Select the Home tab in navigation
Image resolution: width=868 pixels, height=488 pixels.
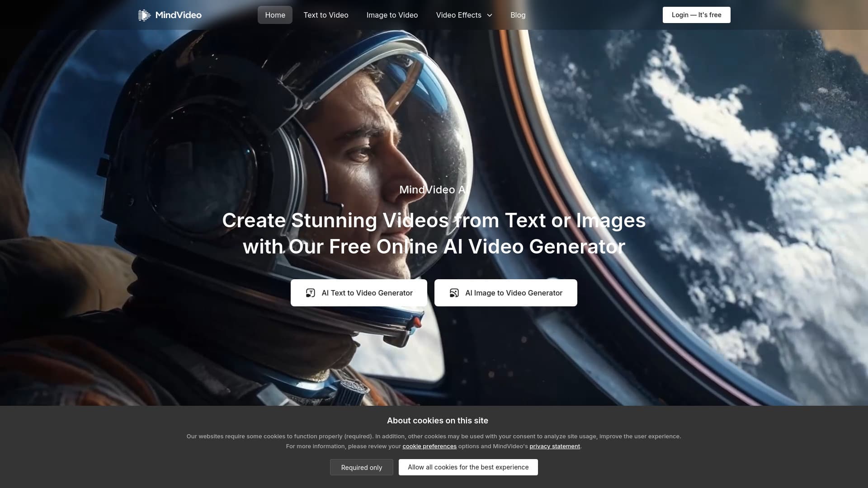pos(274,15)
